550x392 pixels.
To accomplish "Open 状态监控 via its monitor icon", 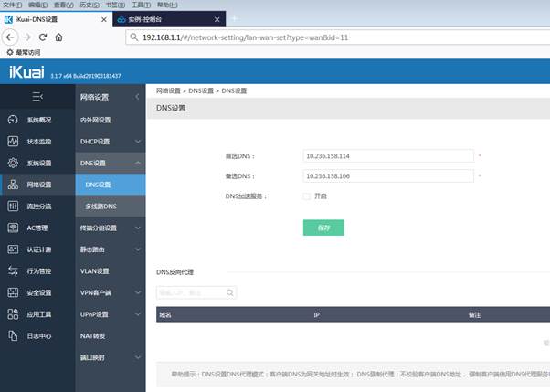I will pos(13,142).
